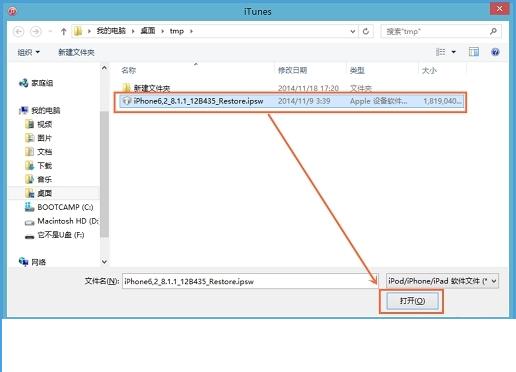Click the 我的电脑 breadcrumb segment
The image size is (516, 372).
pos(111,31)
